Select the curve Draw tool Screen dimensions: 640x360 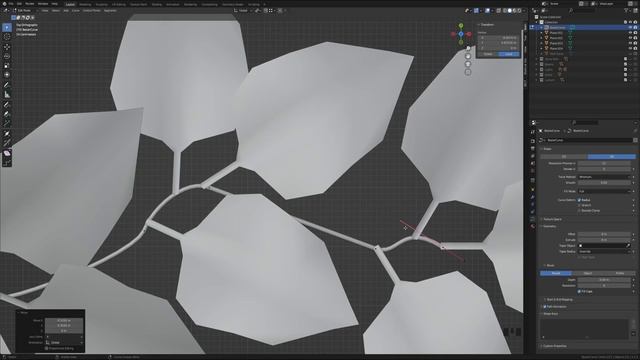pyautogui.click(x=7, y=105)
